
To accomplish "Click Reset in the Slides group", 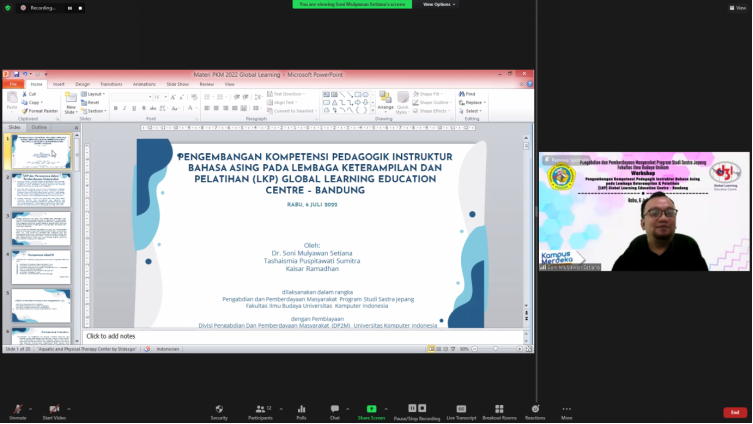I will (90, 103).
